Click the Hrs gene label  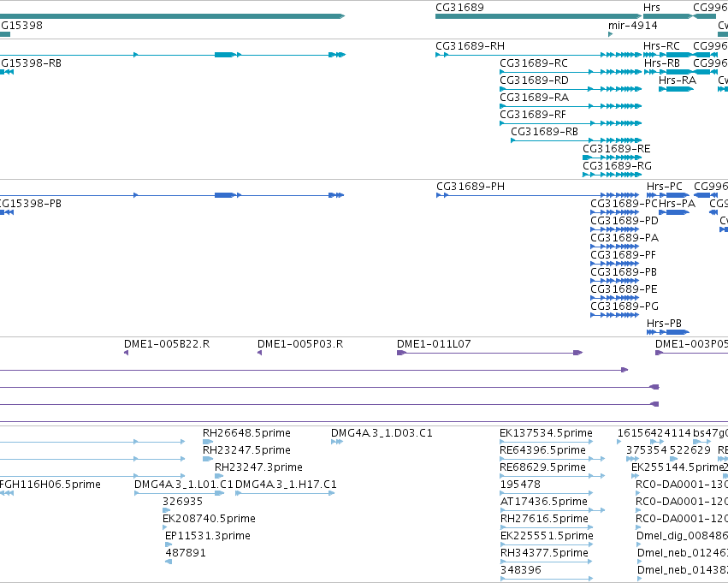point(651,8)
